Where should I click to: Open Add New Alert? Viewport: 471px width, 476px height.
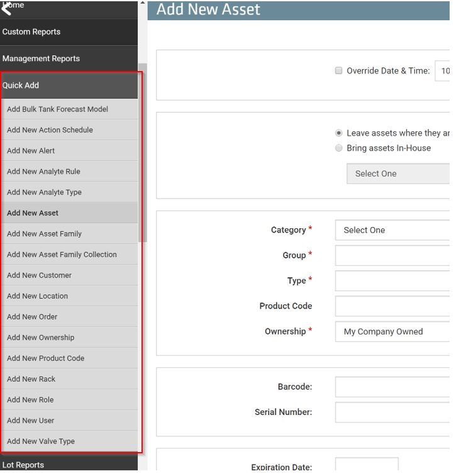coord(70,150)
